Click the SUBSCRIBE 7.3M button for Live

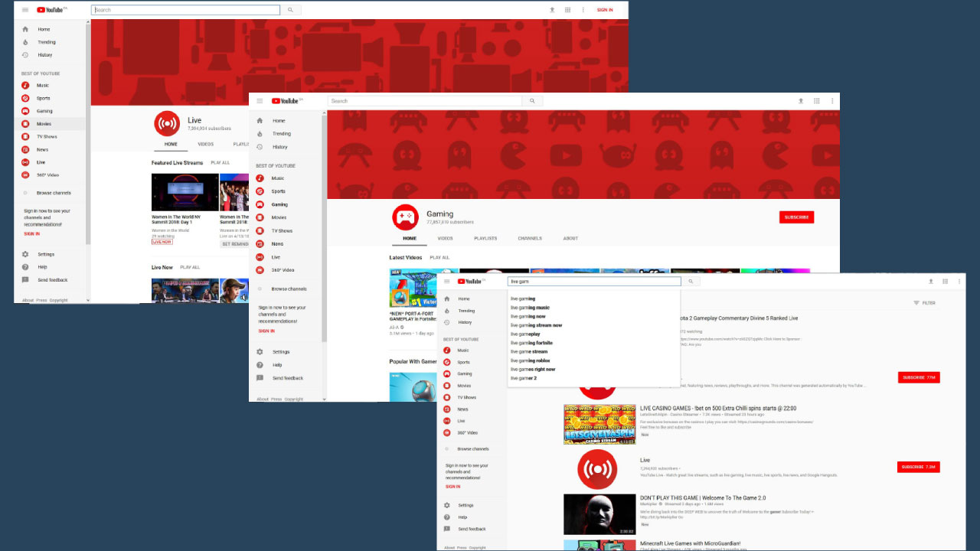coord(918,467)
